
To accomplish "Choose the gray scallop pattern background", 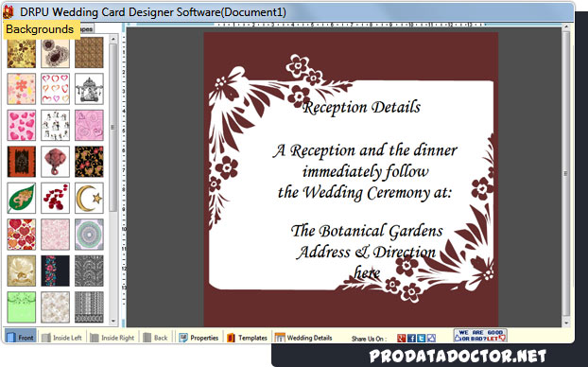I will [x=89, y=271].
